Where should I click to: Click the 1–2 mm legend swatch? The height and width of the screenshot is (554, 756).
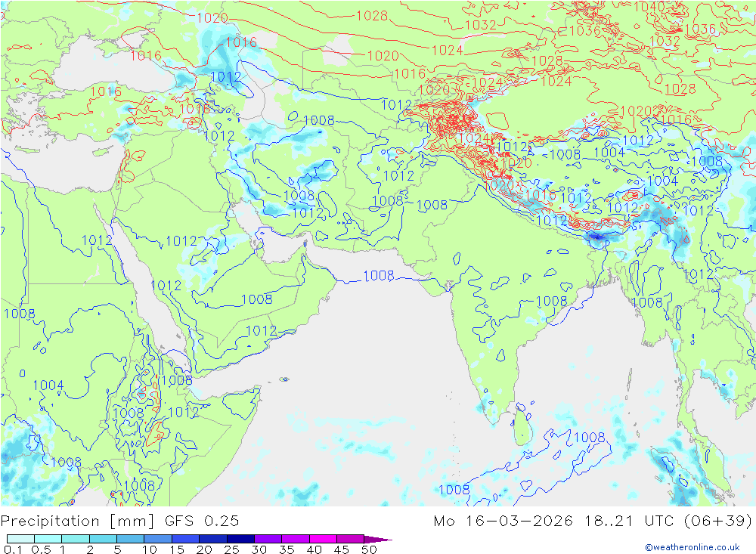pyautogui.click(x=75, y=539)
